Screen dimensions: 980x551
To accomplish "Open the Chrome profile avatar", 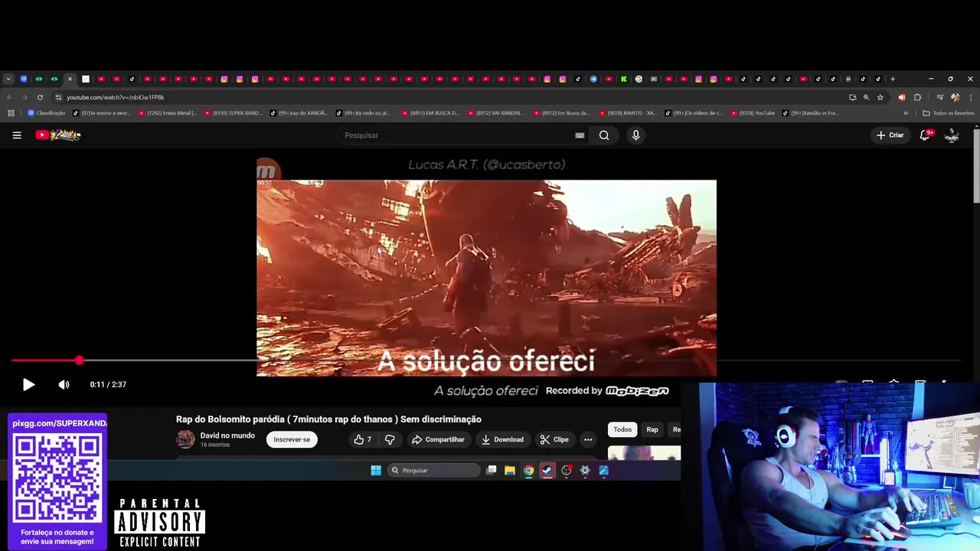I will [x=955, y=97].
